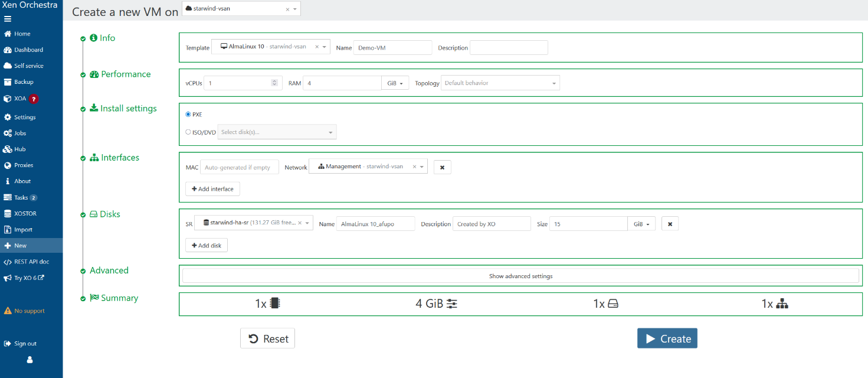Click the red XOA notification badge
This screenshot has width=868, height=378.
coord(34,99)
